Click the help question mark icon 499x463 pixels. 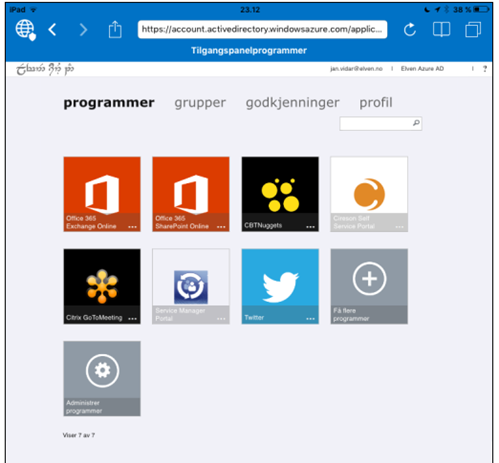click(485, 69)
